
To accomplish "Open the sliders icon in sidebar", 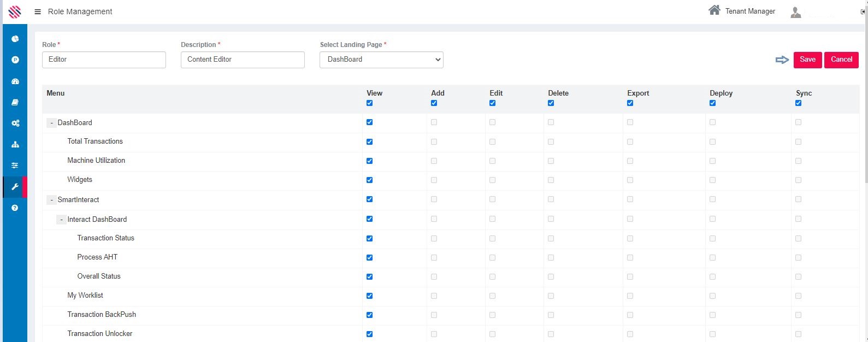I will 15,166.
